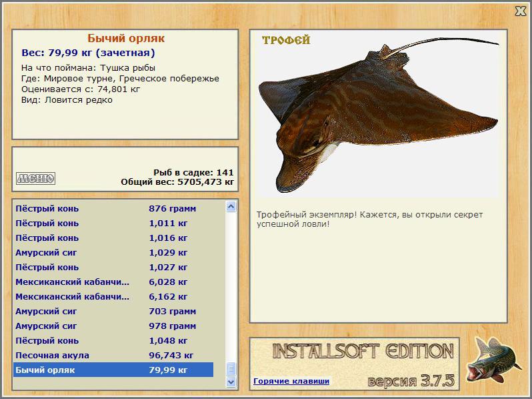Choose Амурский сиг 1,029 кг in list

coord(113,253)
